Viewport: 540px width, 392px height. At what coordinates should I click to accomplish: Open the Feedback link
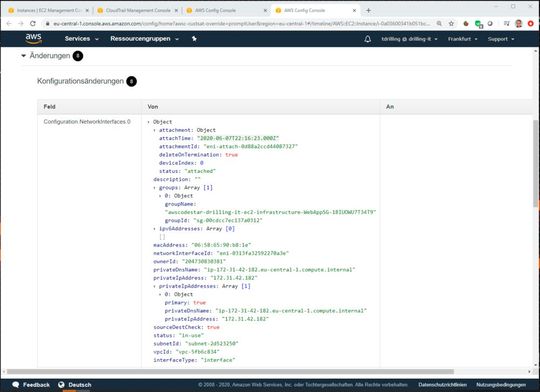[36, 385]
